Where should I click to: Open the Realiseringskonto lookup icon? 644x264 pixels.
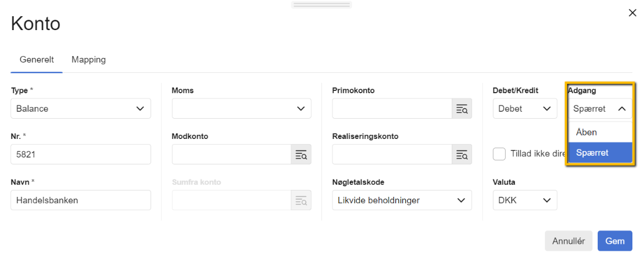point(462,155)
